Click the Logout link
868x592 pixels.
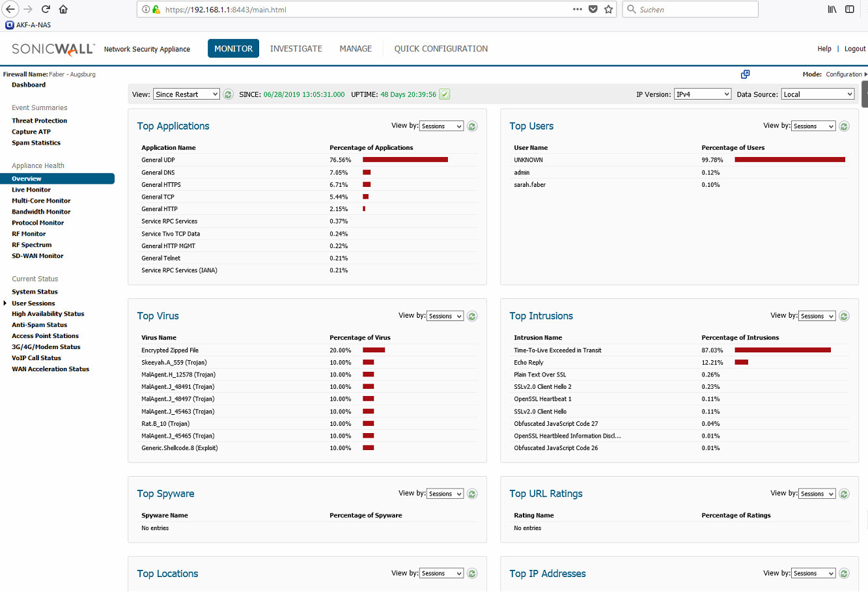point(855,49)
